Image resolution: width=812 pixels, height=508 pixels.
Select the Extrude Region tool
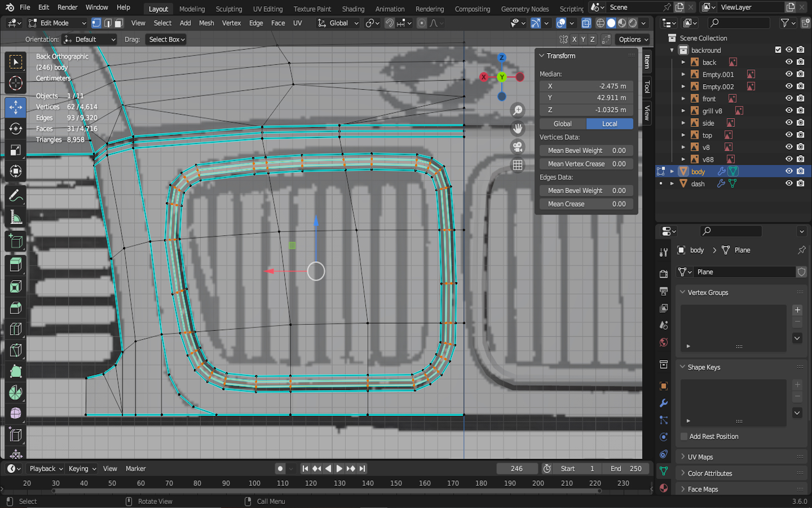coord(16,264)
